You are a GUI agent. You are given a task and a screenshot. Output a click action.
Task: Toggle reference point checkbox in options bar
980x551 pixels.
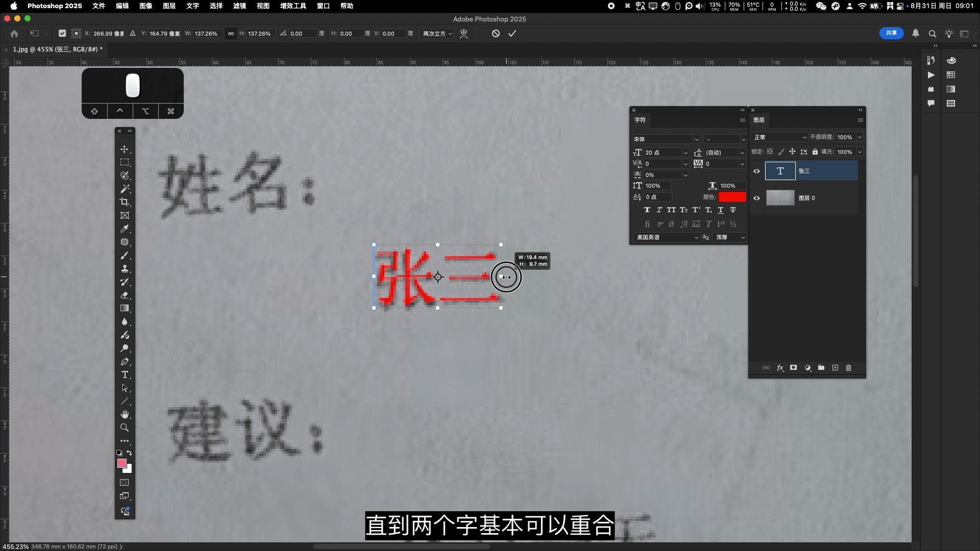[62, 34]
